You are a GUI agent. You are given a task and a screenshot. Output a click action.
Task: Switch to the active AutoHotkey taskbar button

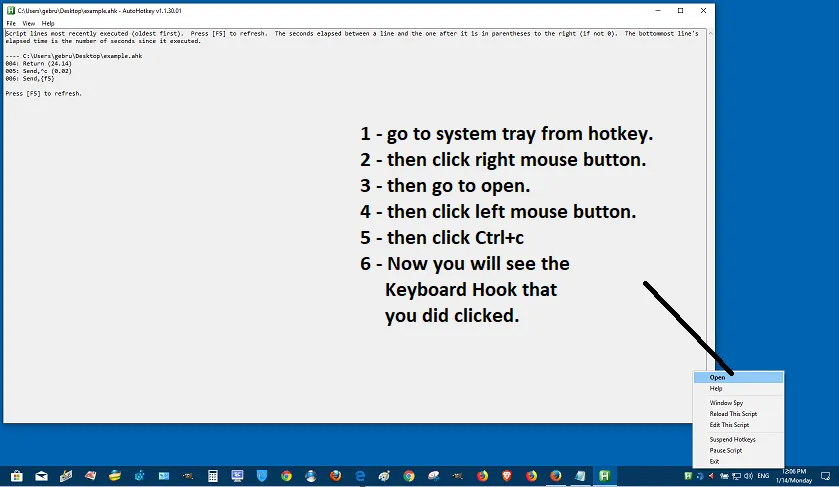click(605, 475)
